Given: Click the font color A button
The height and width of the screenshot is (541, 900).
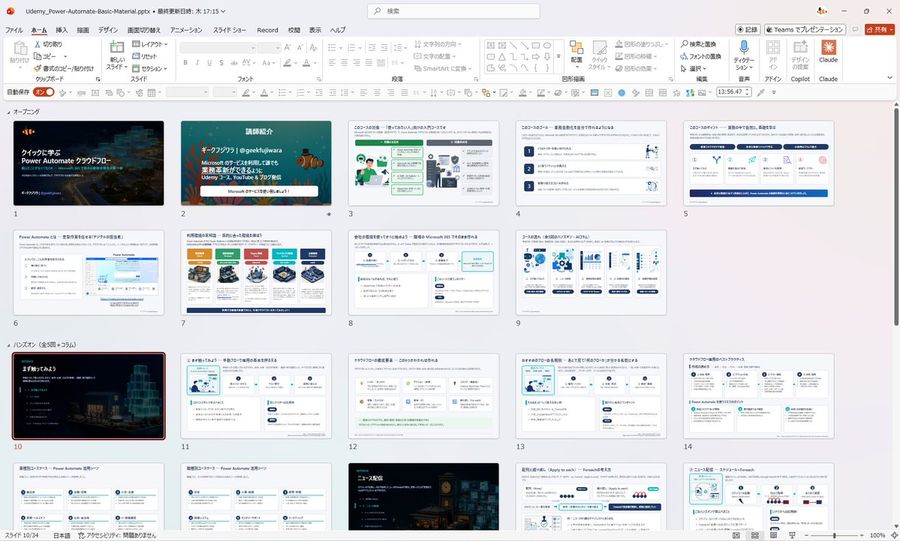Looking at the screenshot, I should coord(307,63).
